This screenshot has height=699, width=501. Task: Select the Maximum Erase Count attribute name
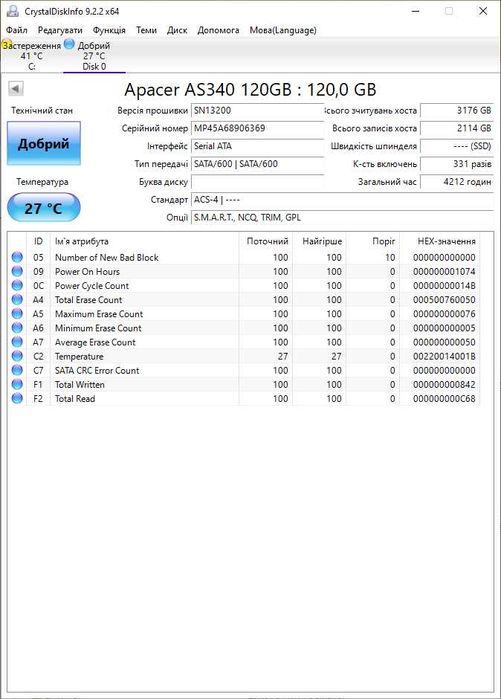click(99, 314)
